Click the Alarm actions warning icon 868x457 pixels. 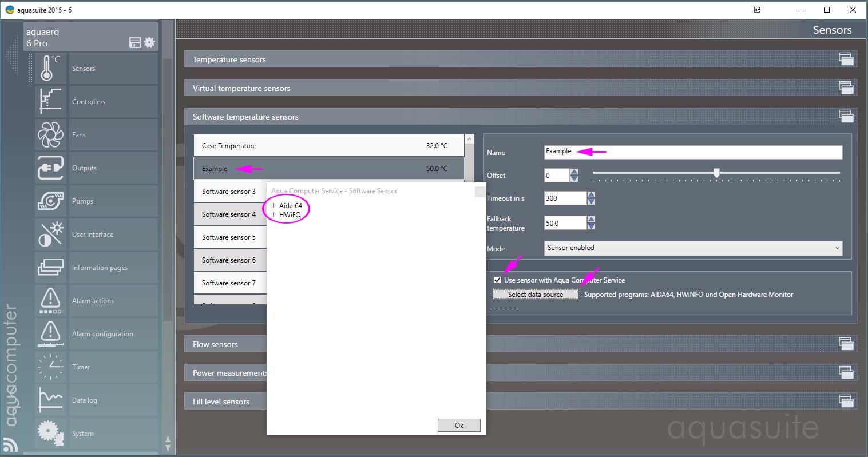tap(50, 301)
